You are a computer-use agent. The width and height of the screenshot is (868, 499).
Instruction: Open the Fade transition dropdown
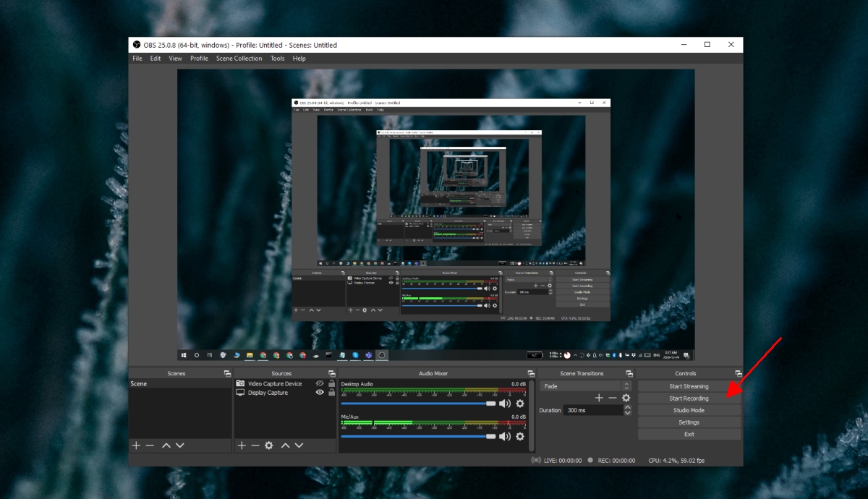pos(586,386)
